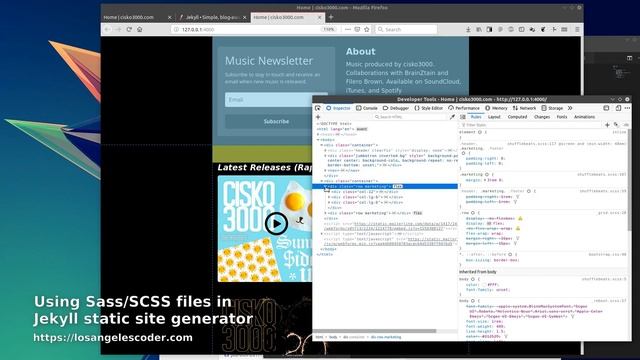Open the Storage panel
Image resolution: width=640 pixels, height=360 pixels.
point(552,108)
